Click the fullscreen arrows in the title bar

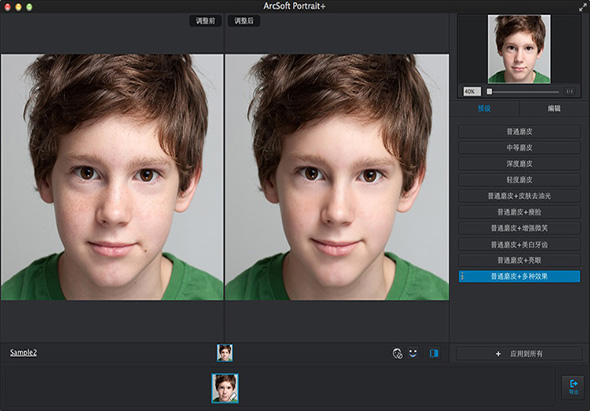point(583,6)
